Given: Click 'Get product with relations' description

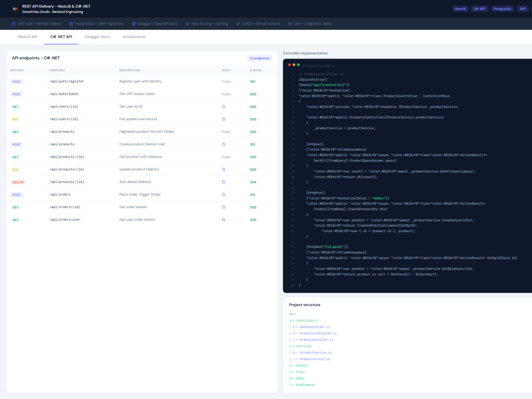Looking at the screenshot, I should 140,157.
